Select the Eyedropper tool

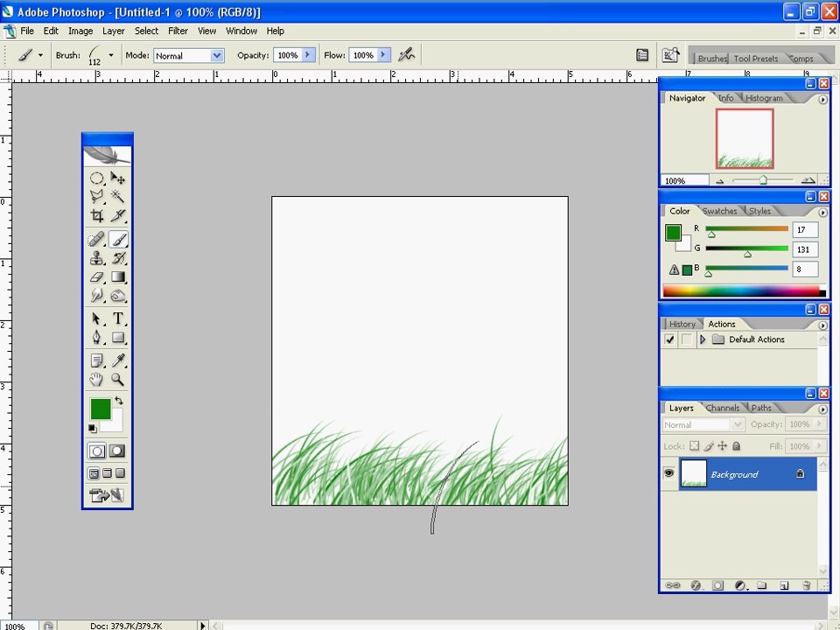point(118,360)
